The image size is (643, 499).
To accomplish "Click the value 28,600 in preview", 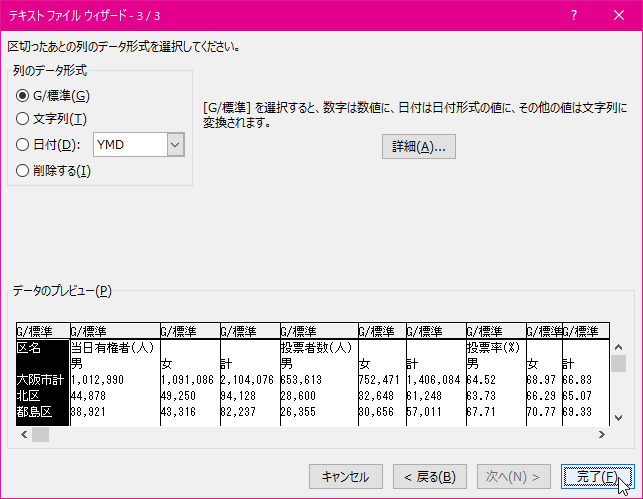I will click(298, 396).
